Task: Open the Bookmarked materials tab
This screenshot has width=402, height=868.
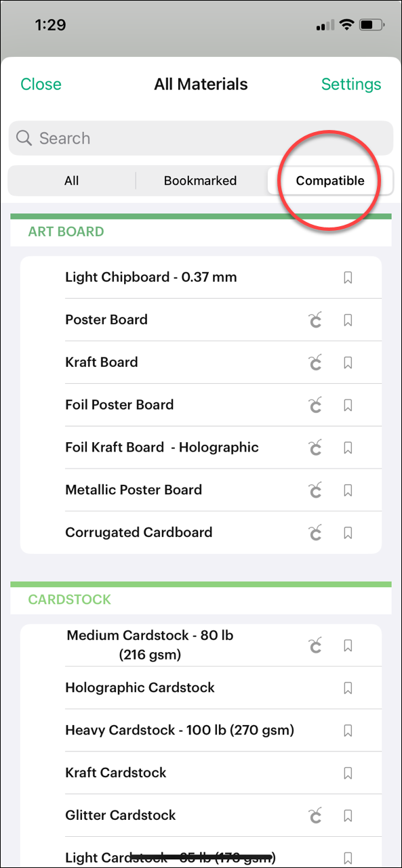Action: pos(200,181)
